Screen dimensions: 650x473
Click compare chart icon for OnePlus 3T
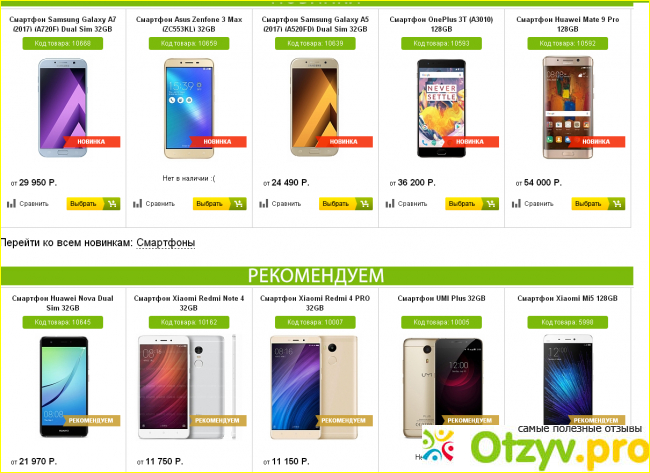click(x=390, y=204)
